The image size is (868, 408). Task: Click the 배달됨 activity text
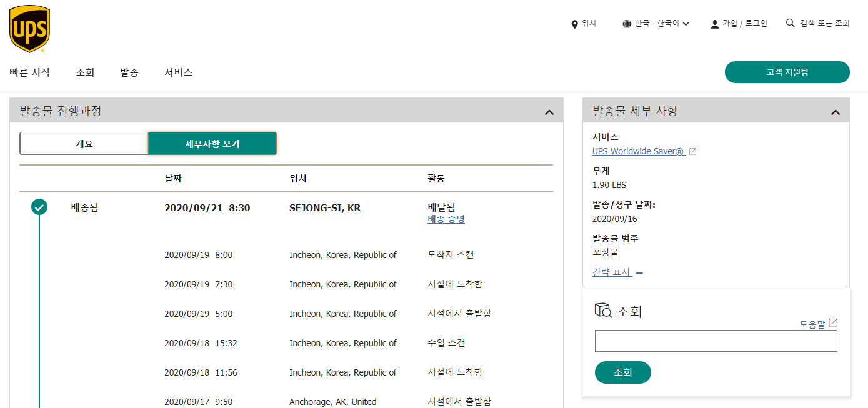point(441,207)
